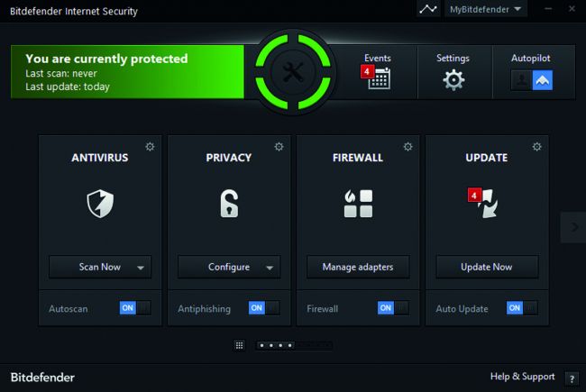The image size is (586, 392).
Task: Open the Events calendar icon
Action: (380, 78)
